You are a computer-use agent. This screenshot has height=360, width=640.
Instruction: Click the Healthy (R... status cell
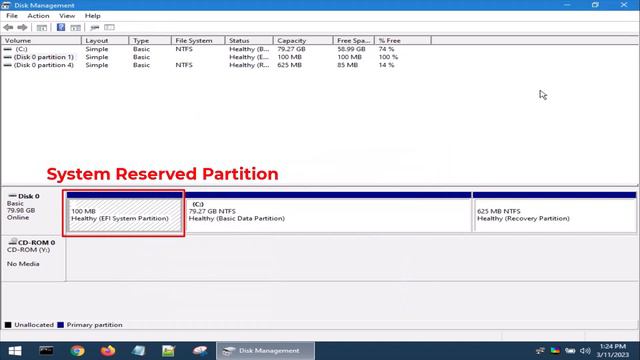249,65
